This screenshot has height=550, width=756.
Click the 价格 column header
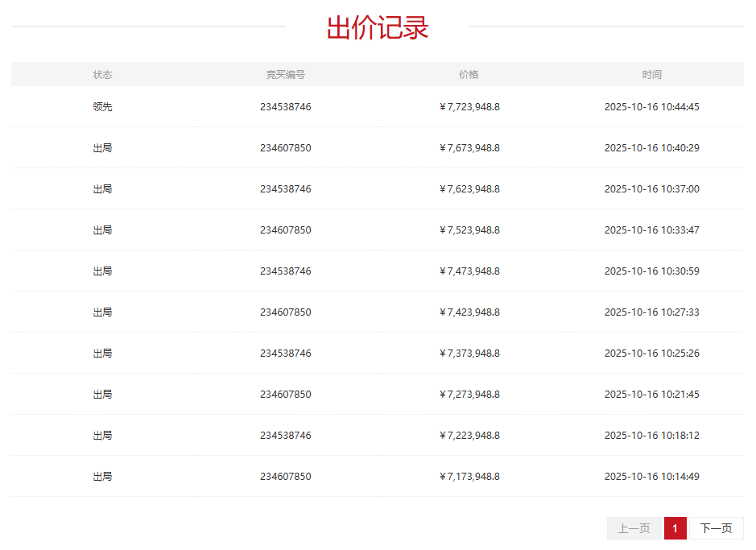click(469, 74)
